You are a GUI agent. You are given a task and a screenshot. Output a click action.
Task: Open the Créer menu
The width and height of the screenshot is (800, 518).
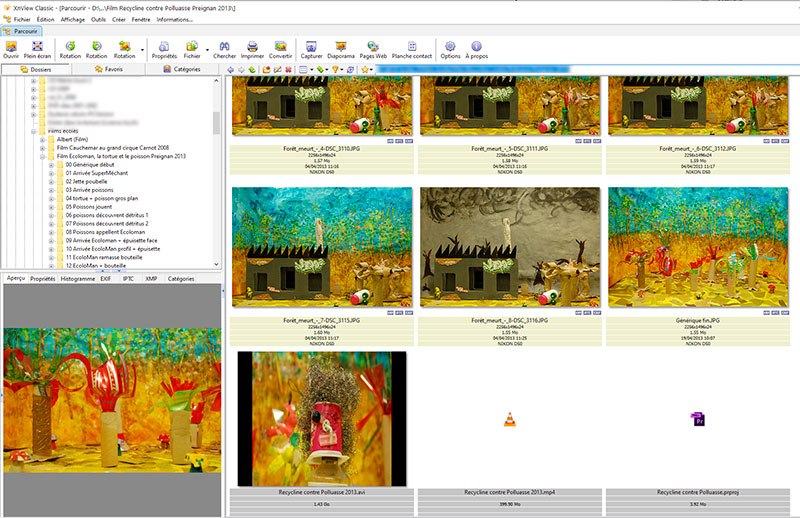[119, 19]
